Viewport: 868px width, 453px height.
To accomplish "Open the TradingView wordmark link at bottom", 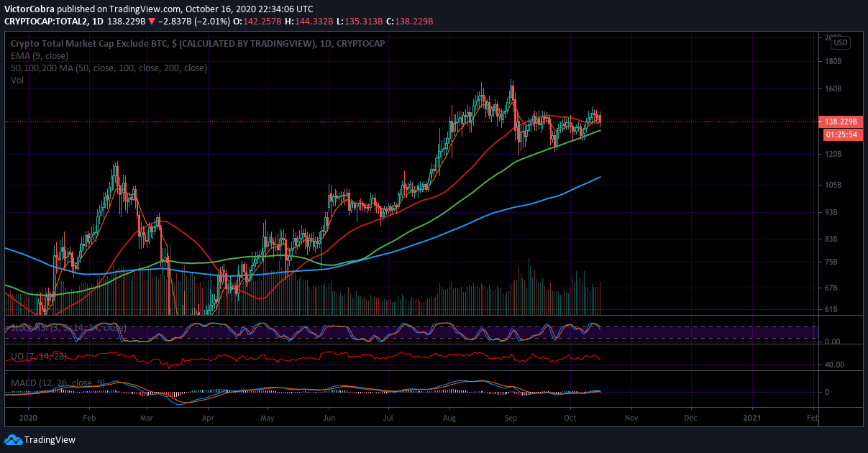I will click(50, 440).
